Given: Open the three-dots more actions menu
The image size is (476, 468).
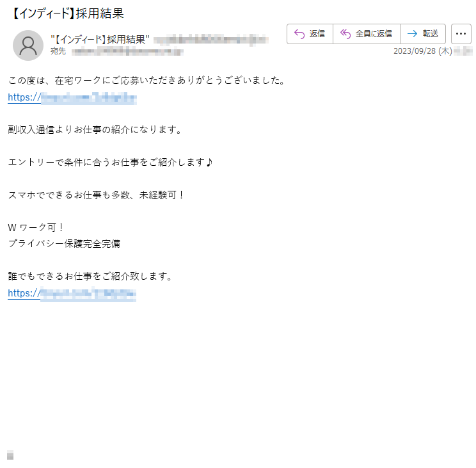Looking at the screenshot, I should tap(461, 34).
